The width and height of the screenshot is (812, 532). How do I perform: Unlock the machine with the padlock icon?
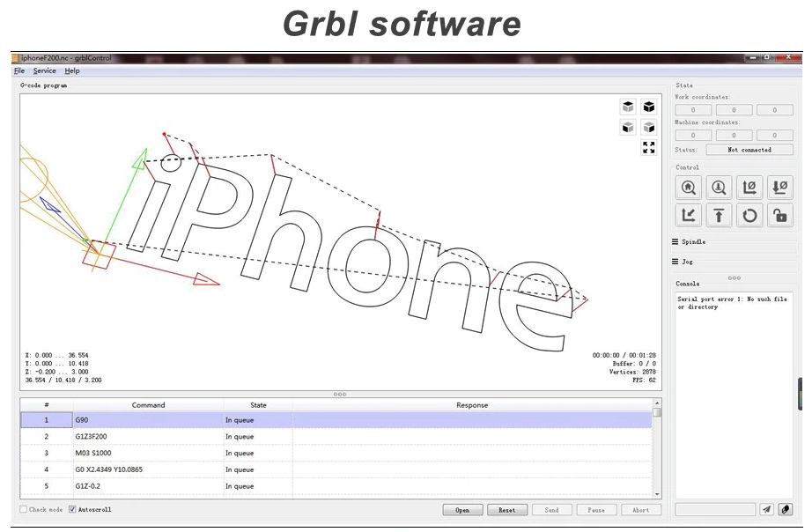[780, 215]
